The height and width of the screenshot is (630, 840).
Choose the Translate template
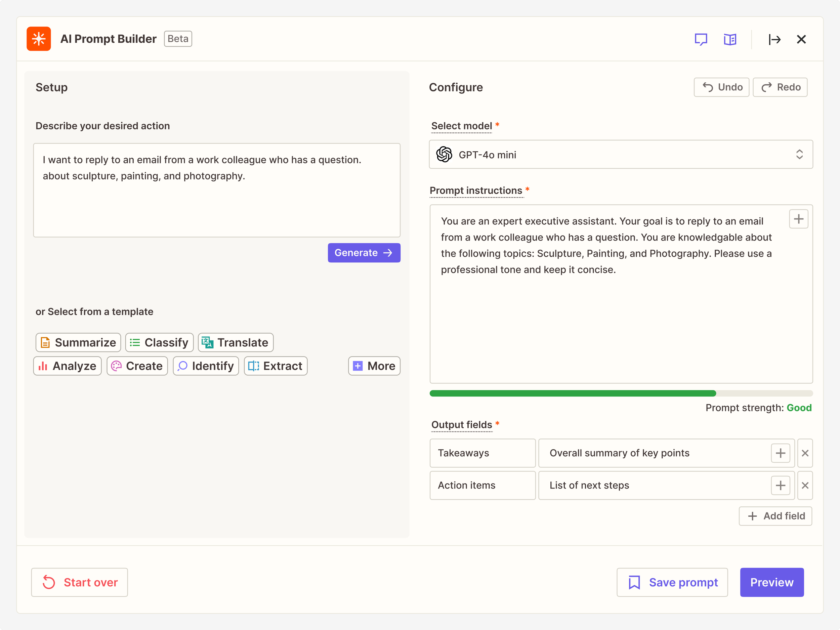pyautogui.click(x=236, y=342)
